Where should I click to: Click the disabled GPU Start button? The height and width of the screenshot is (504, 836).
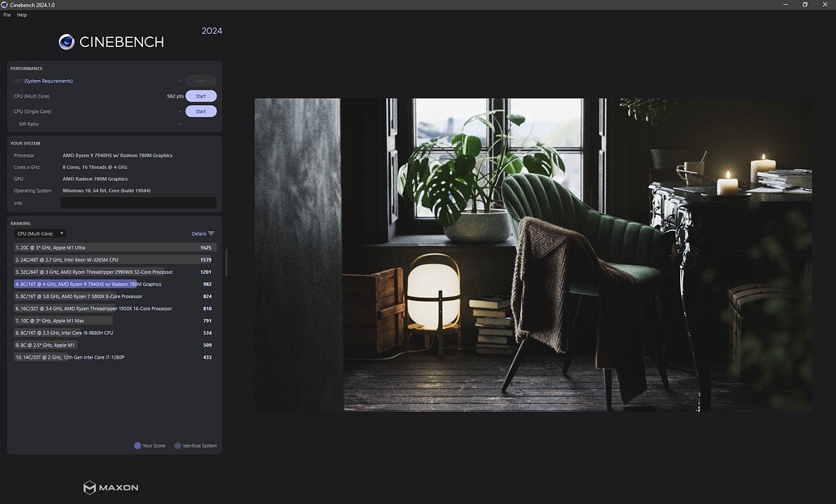(x=201, y=81)
